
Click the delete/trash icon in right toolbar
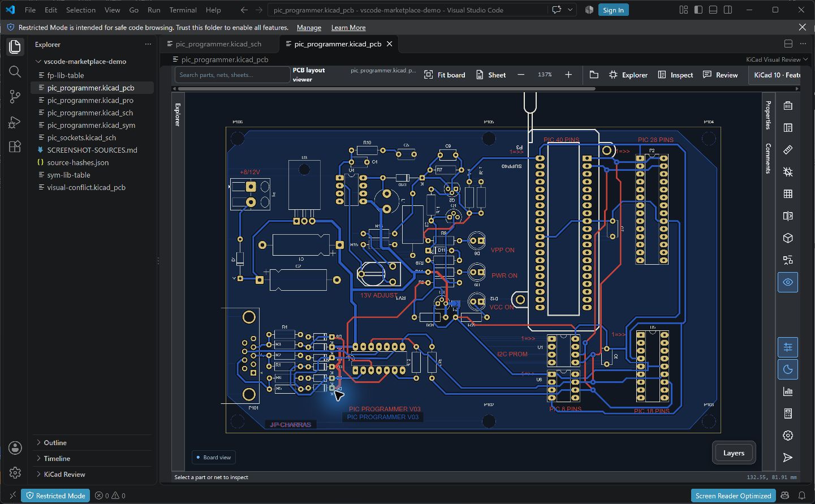click(788, 106)
